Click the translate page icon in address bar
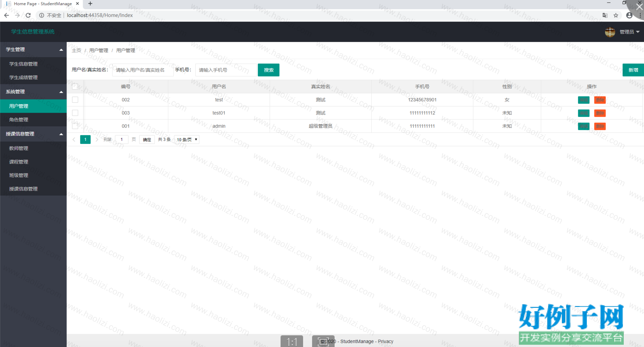The width and height of the screenshot is (644, 347). (605, 15)
